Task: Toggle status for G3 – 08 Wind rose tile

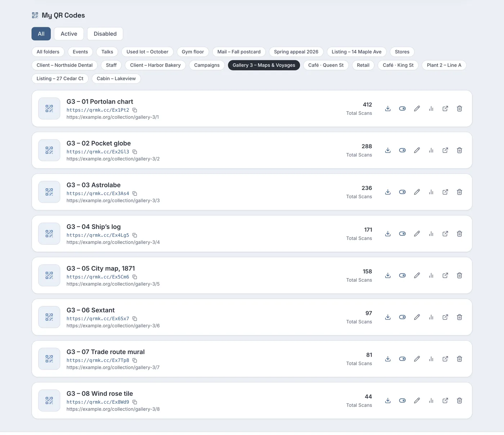Action: point(402,401)
